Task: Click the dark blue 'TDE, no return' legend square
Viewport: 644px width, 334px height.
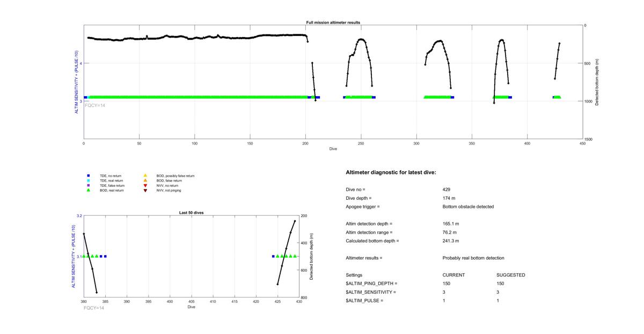Action: click(89, 176)
